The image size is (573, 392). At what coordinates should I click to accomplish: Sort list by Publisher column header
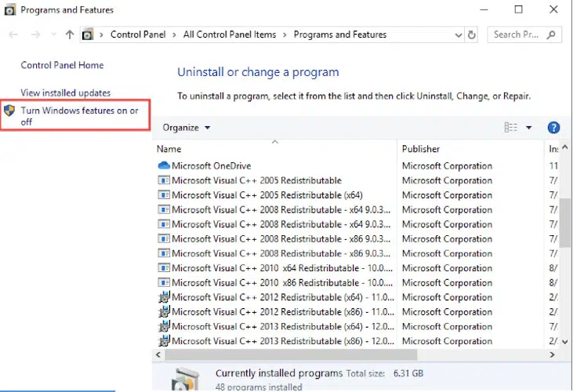coord(421,149)
